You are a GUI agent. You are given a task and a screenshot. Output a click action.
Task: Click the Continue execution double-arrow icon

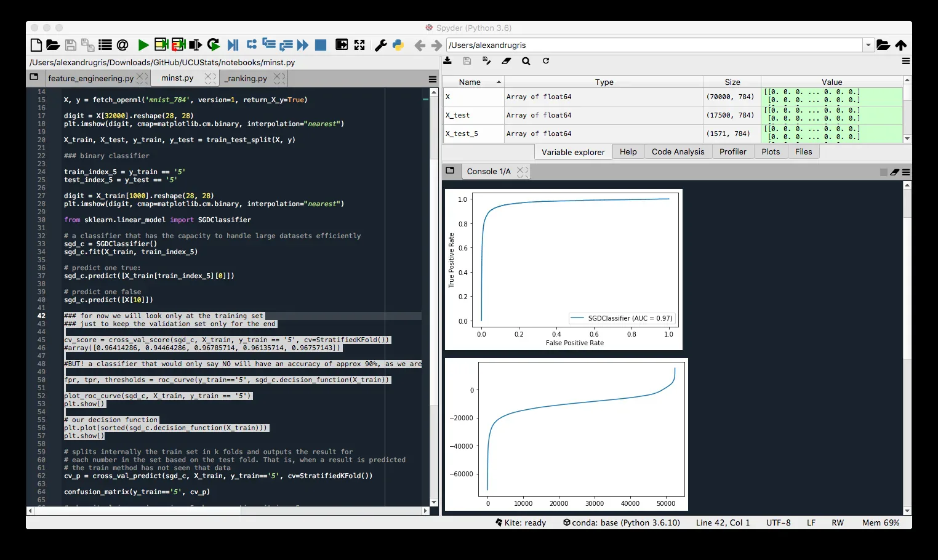[302, 45]
